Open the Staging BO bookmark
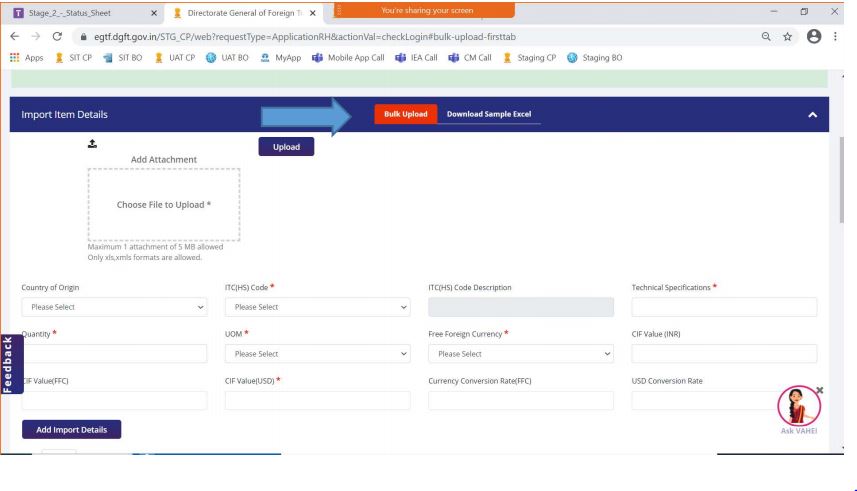857x491 pixels. [x=595, y=57]
